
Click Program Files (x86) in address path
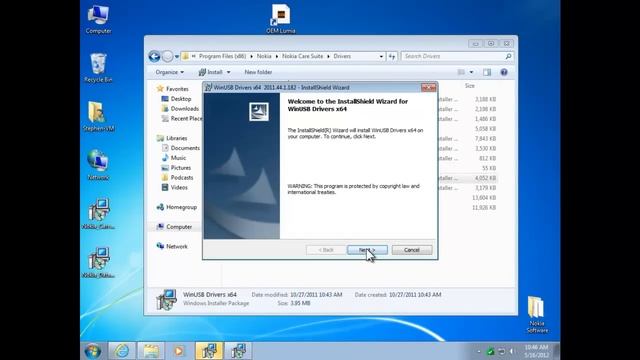(222, 56)
